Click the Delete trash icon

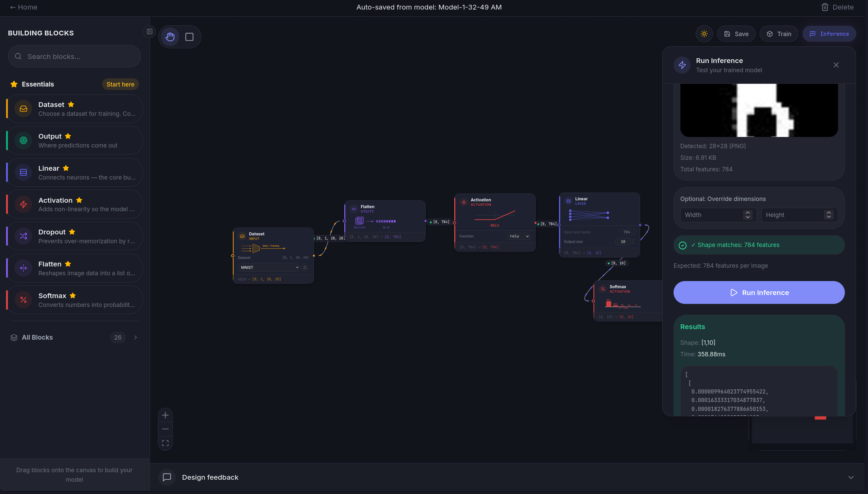click(x=824, y=7)
